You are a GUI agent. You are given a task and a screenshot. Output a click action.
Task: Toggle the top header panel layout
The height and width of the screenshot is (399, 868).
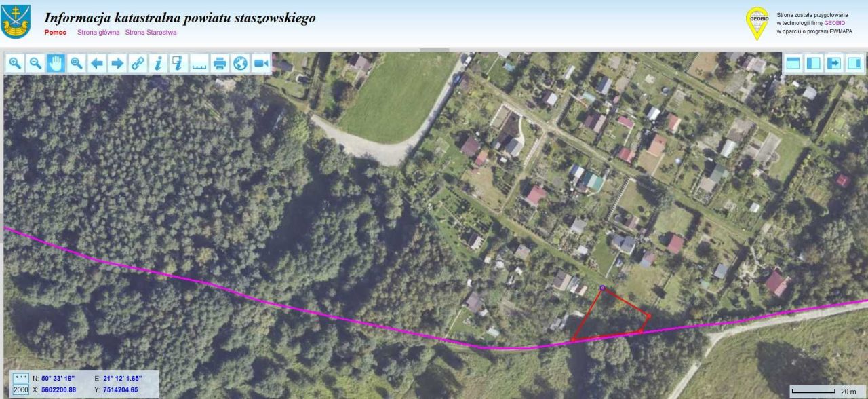coord(793,64)
